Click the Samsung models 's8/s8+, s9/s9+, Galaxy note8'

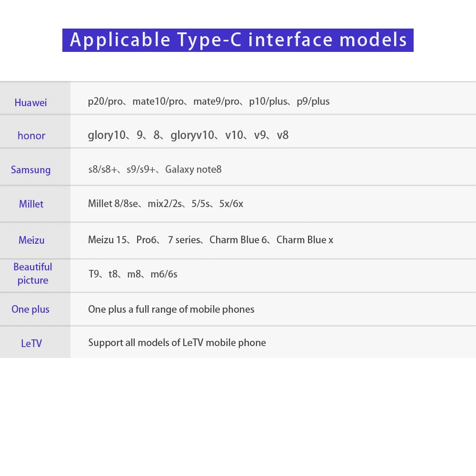click(x=155, y=169)
